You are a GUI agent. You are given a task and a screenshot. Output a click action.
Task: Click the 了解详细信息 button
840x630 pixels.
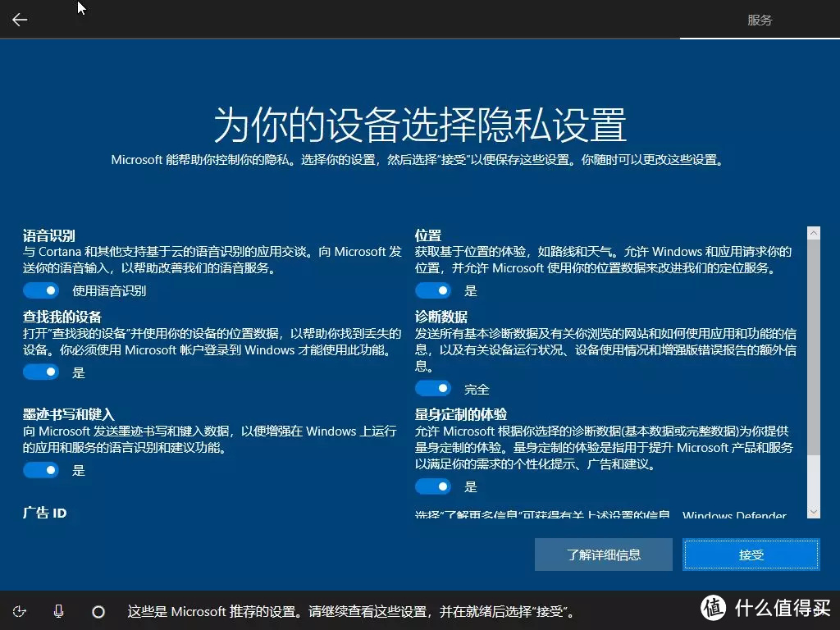pyautogui.click(x=603, y=555)
